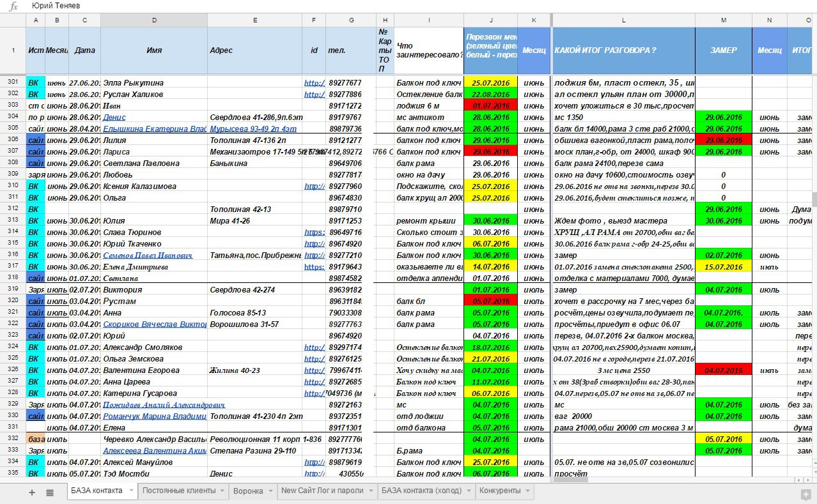Click the fx formula icon
The width and height of the screenshot is (817, 504).
pyautogui.click(x=13, y=6)
